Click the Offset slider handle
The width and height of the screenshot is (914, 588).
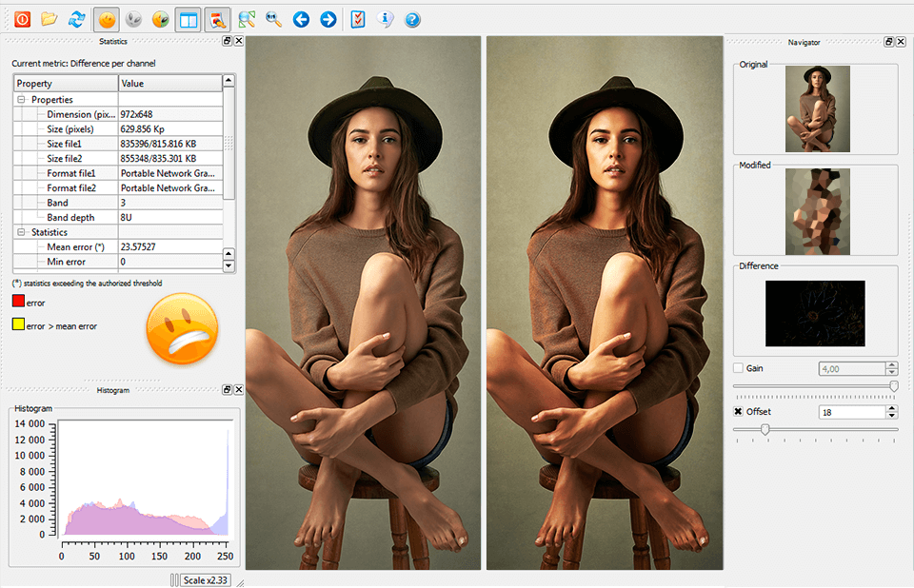tap(765, 429)
